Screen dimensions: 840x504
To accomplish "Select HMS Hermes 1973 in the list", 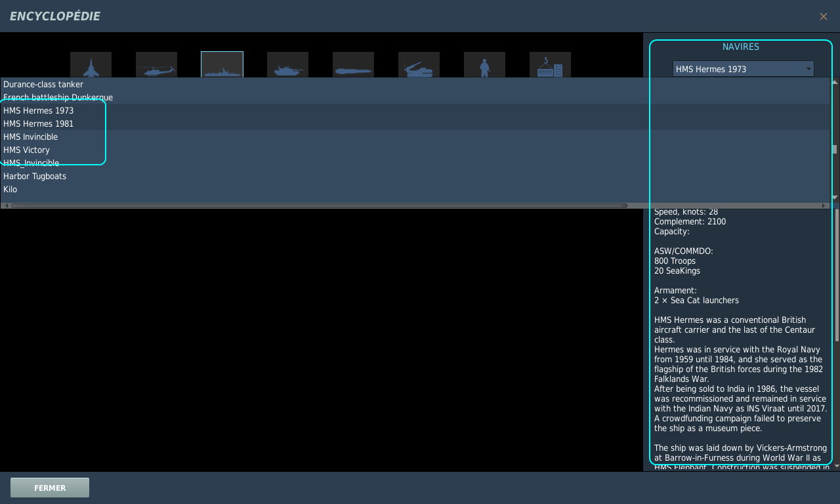I will (415, 110).
